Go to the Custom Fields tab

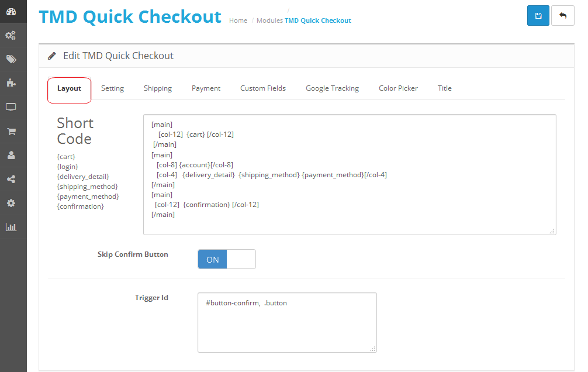point(263,88)
